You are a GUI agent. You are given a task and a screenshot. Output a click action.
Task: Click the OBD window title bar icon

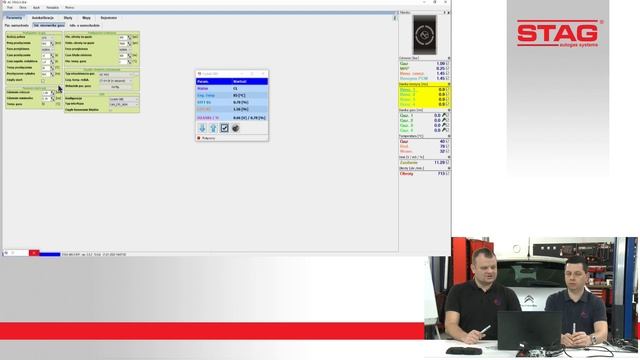click(199, 74)
